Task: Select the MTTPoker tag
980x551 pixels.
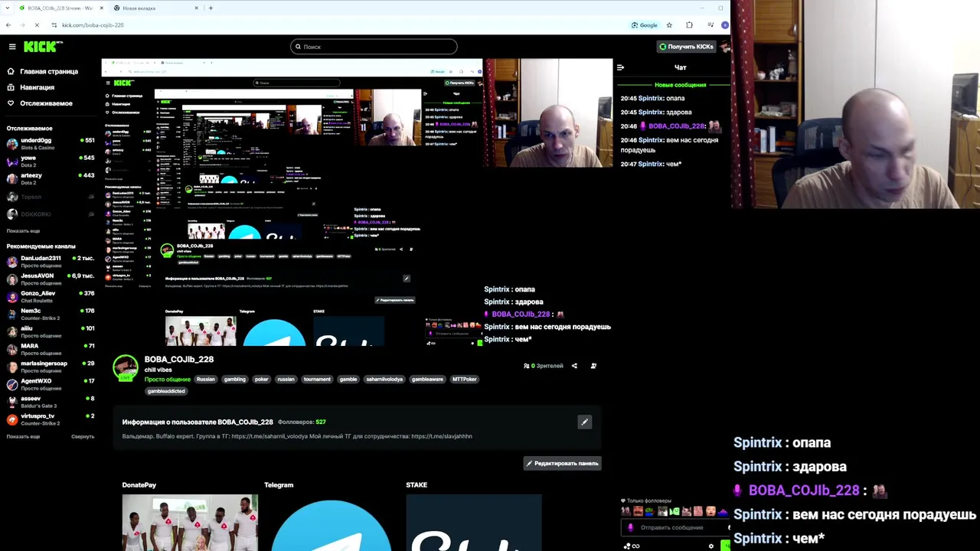Action: [x=464, y=380]
